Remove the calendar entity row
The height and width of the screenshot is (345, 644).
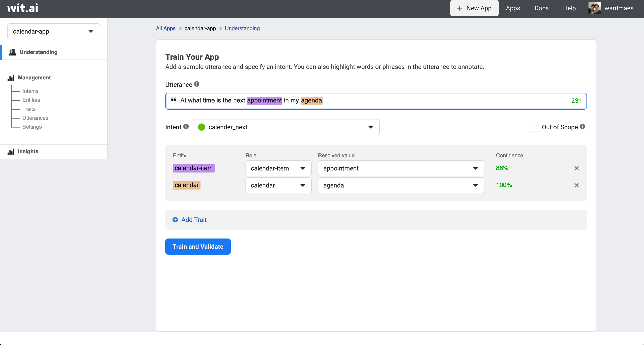point(576,185)
